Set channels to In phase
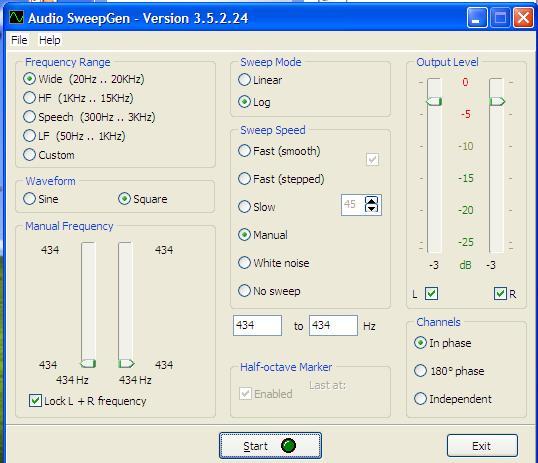This screenshot has width=538, height=463. [x=443, y=343]
